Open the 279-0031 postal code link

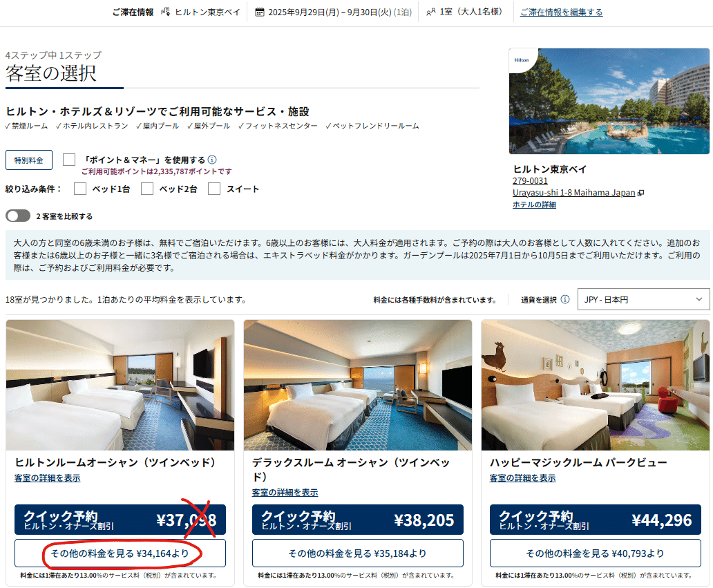click(530, 180)
